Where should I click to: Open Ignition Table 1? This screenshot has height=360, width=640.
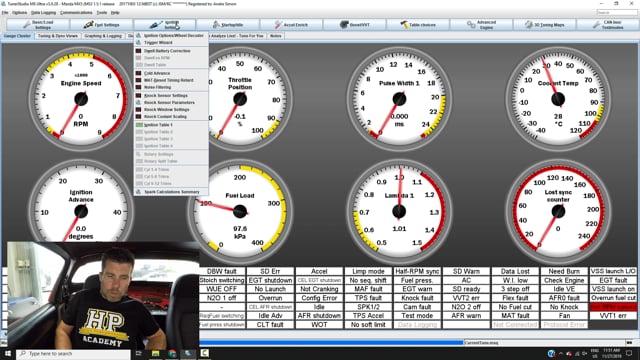[x=171, y=125]
